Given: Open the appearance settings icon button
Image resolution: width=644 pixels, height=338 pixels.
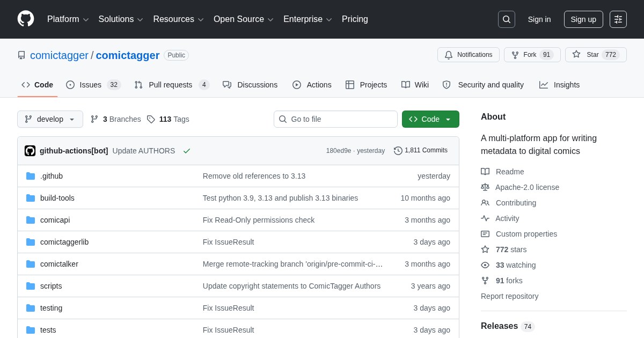Looking at the screenshot, I should coord(618,19).
